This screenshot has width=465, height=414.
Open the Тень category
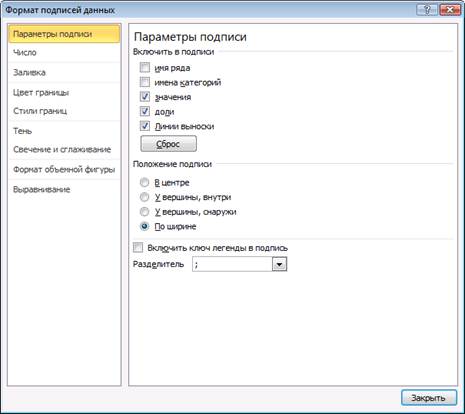64,131
